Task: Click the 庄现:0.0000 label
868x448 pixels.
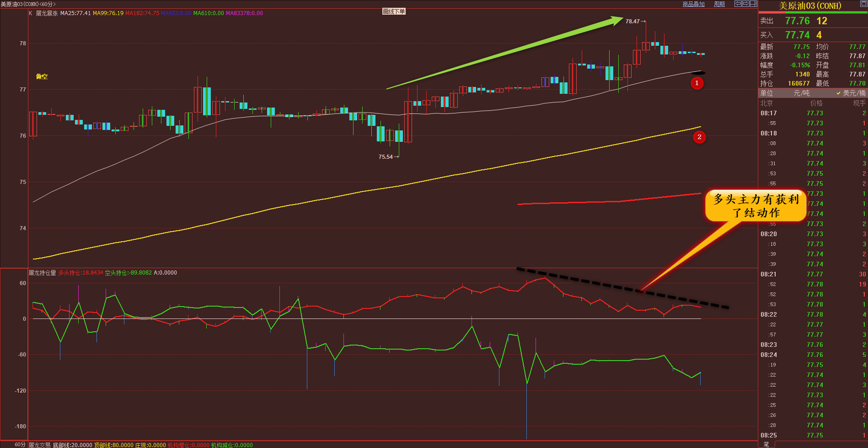Action: [x=150, y=445]
